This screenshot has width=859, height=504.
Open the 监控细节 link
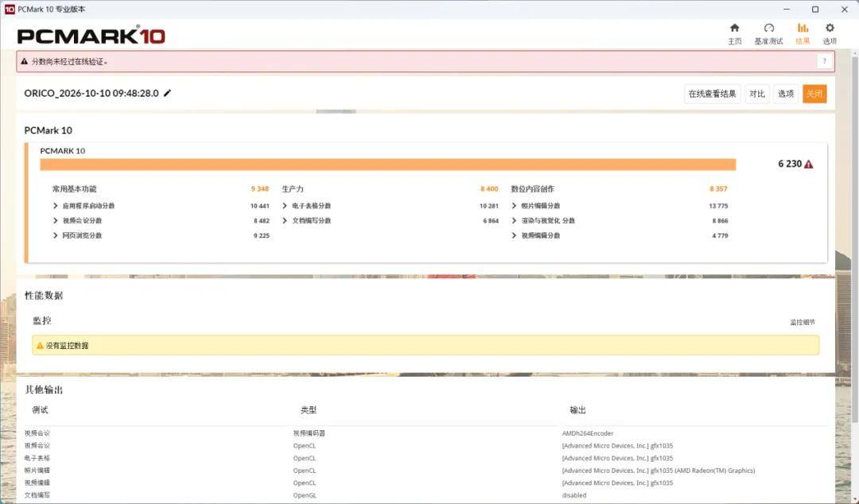tap(803, 322)
